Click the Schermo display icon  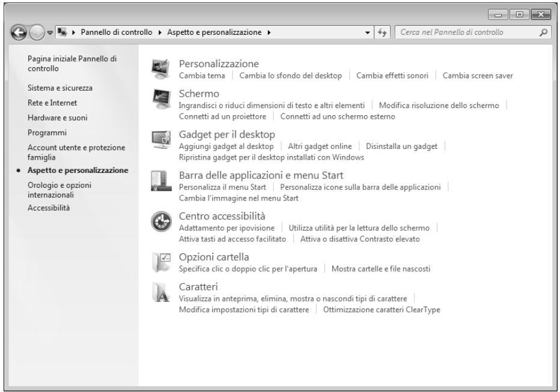(161, 99)
